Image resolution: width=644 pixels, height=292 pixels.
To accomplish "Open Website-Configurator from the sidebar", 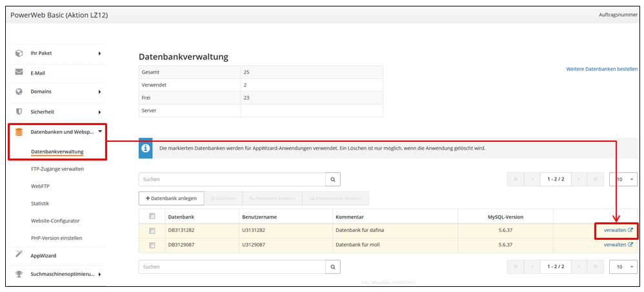I will 55,220.
